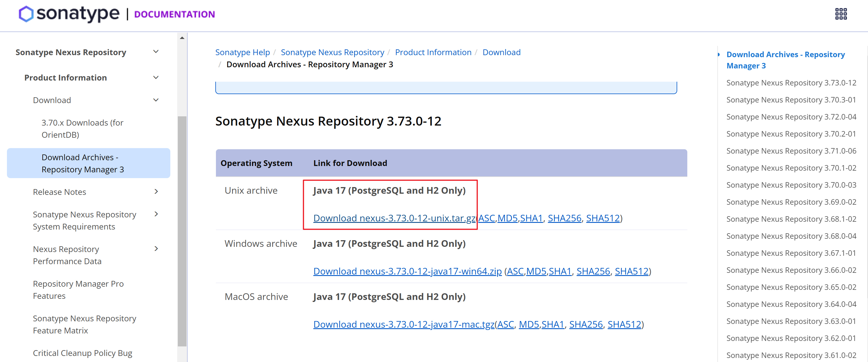The height and width of the screenshot is (362, 868).
Task: Open ASC signature for unix archive
Action: click(x=487, y=219)
